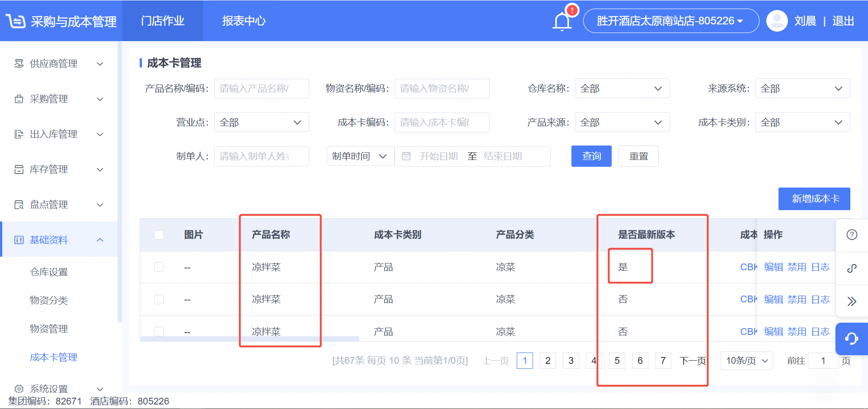Open 物资管理 in sidebar
The image size is (868, 409).
[x=49, y=329]
